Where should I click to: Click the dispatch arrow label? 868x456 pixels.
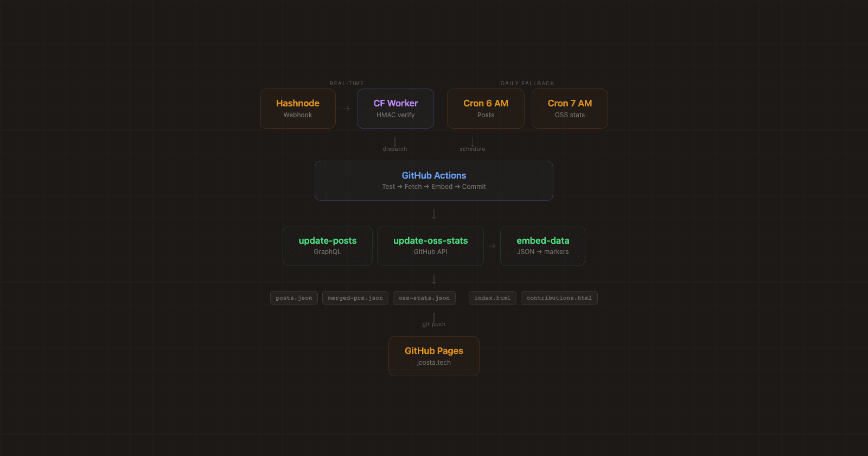(x=395, y=149)
